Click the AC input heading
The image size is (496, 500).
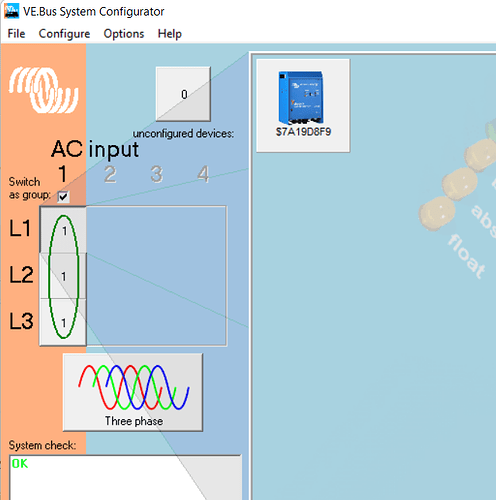click(x=95, y=149)
